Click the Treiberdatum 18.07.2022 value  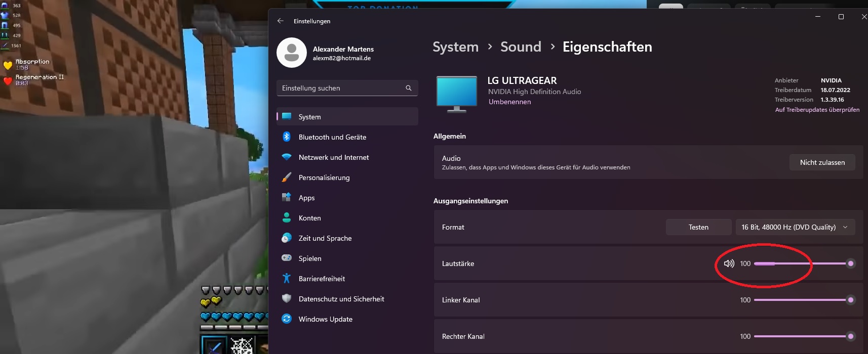pyautogui.click(x=835, y=90)
